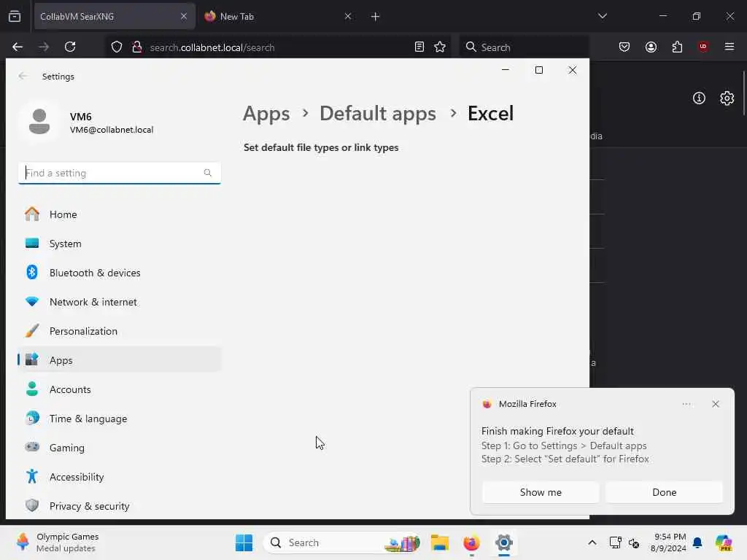List all Firefox tabs dropdown
Screen dimensions: 747x560
coord(602,16)
